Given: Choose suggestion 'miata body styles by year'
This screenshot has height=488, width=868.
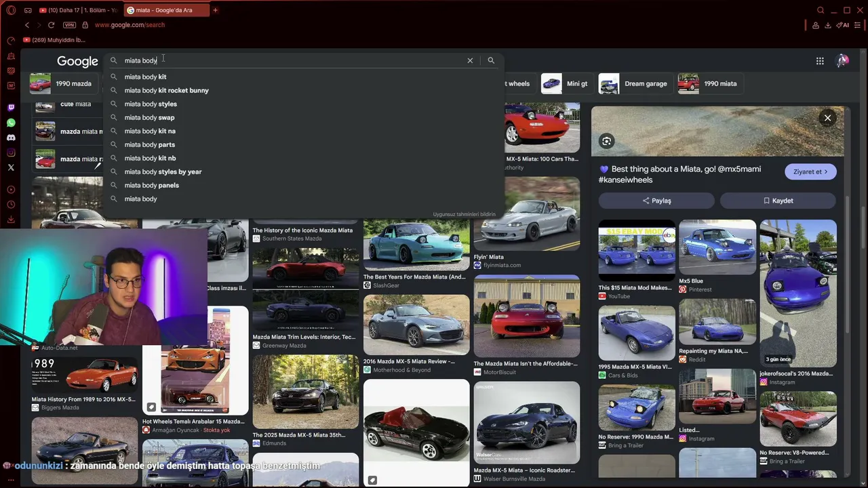Looking at the screenshot, I should pyautogui.click(x=305, y=171).
